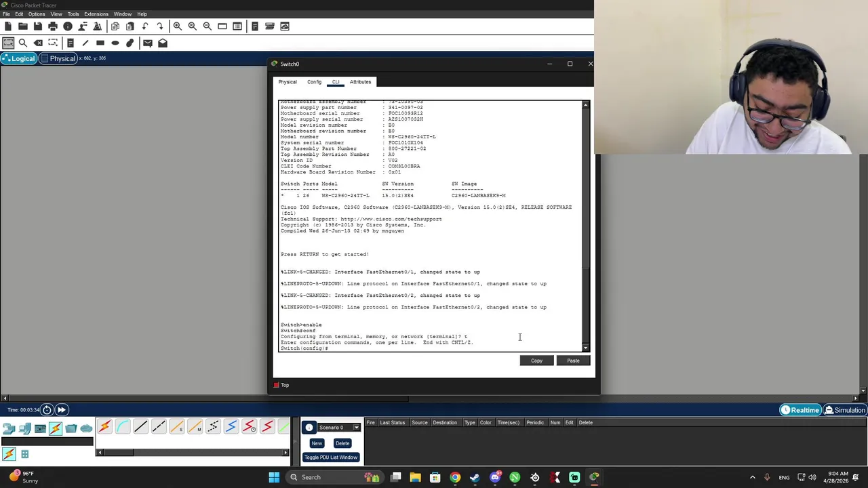868x488 pixels.
Task: Copy the CLI output with Copy button
Action: [536, 361]
